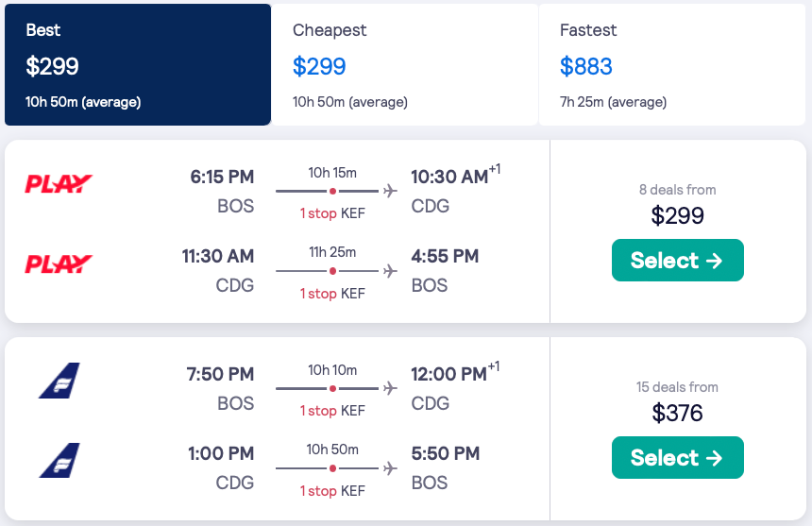The height and width of the screenshot is (526, 812).
Task: Select the $376 Icelandair flight deal
Action: (x=677, y=458)
